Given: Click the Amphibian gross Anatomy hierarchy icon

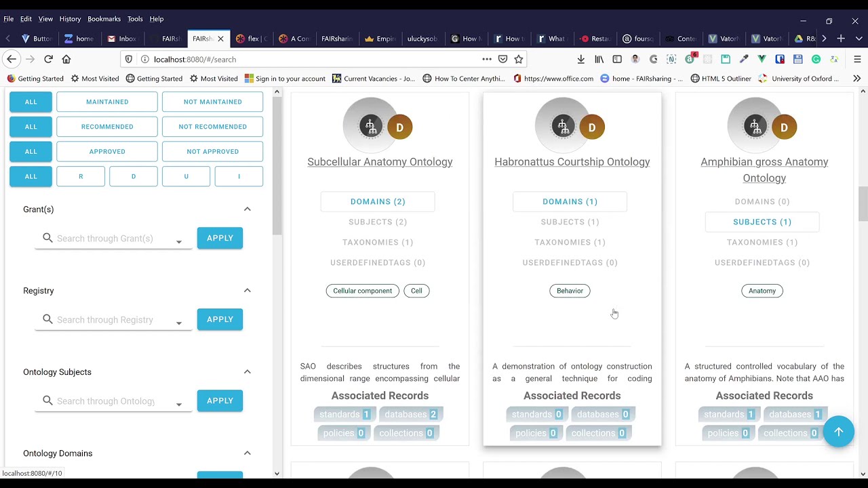Looking at the screenshot, I should click(755, 126).
